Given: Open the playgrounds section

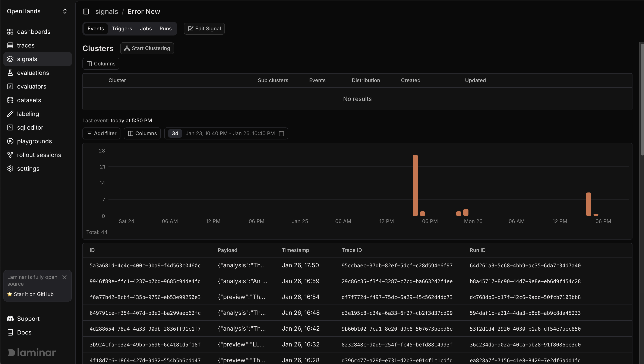Looking at the screenshot, I should click(35, 141).
